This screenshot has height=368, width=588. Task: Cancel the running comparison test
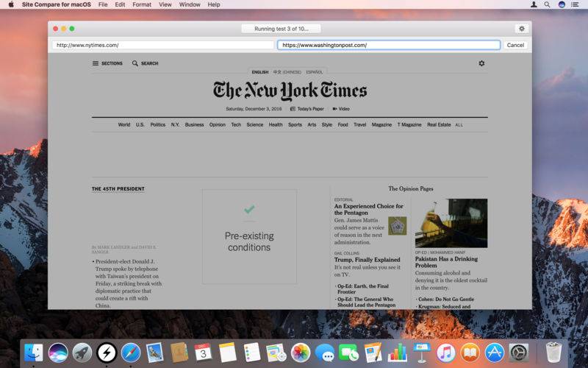515,45
